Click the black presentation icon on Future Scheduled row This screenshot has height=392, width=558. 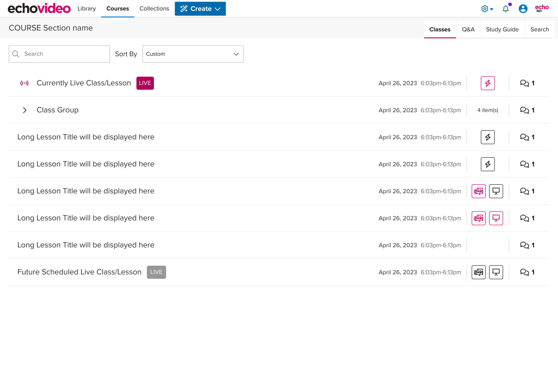click(x=496, y=272)
